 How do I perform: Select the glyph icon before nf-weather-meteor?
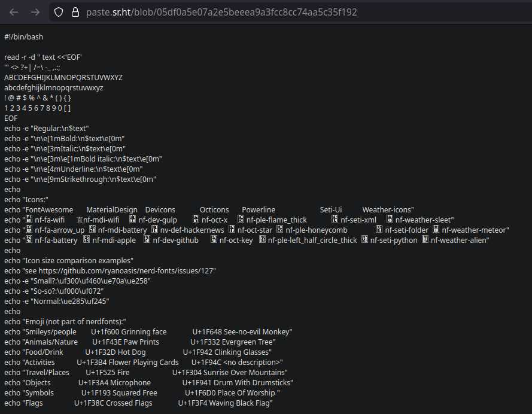coord(436,230)
